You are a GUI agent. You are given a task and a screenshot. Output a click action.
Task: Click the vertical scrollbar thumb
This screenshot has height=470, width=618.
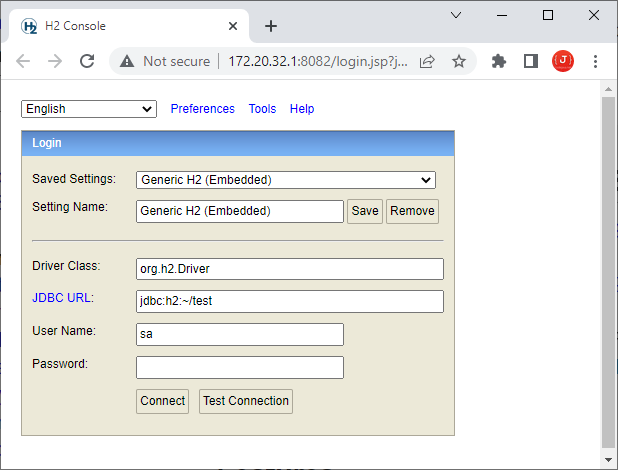click(609, 272)
